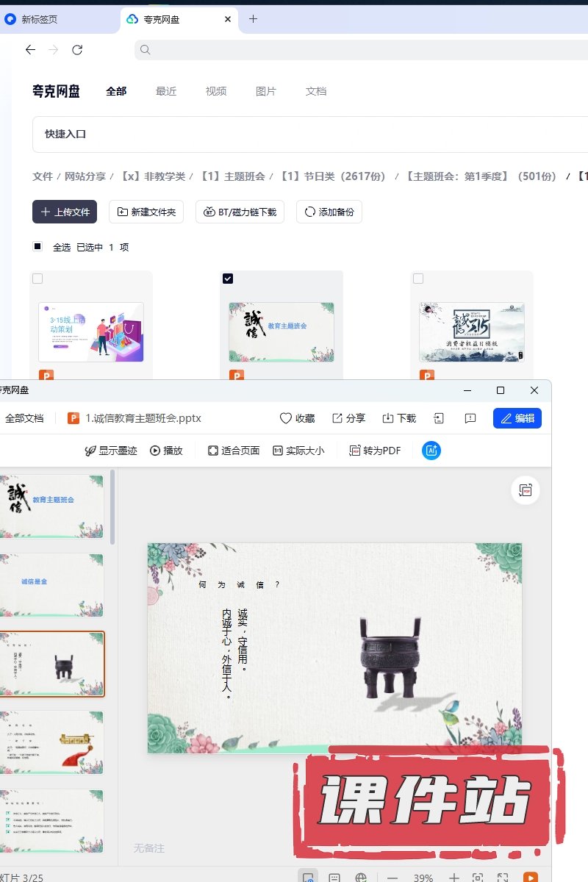Select the 诚信是金 slide thumbnail
The image size is (588, 882).
(51, 584)
